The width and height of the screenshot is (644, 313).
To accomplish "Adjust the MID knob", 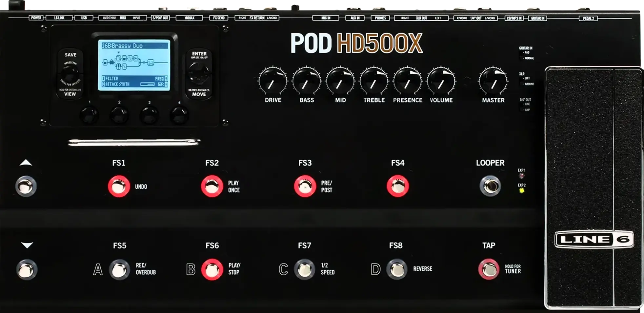I will (x=340, y=81).
